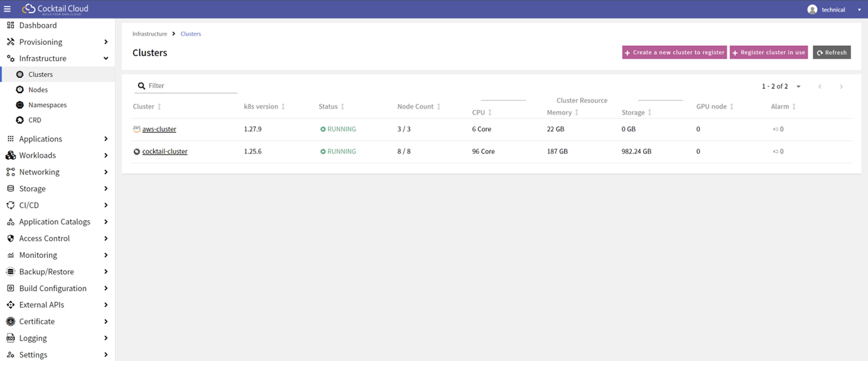Click the Cocktail Cloud logo

click(x=55, y=9)
